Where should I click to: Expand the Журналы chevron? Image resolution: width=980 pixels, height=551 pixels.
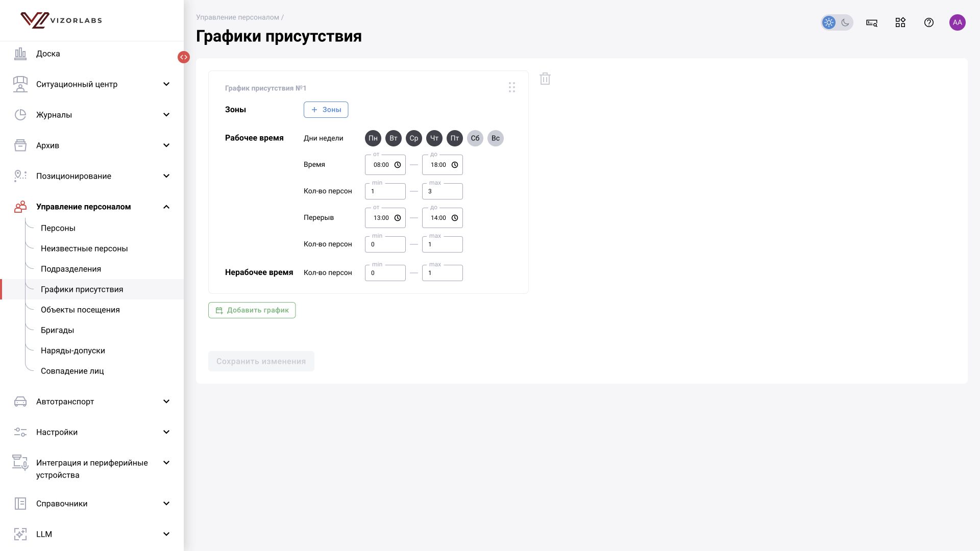coord(166,115)
